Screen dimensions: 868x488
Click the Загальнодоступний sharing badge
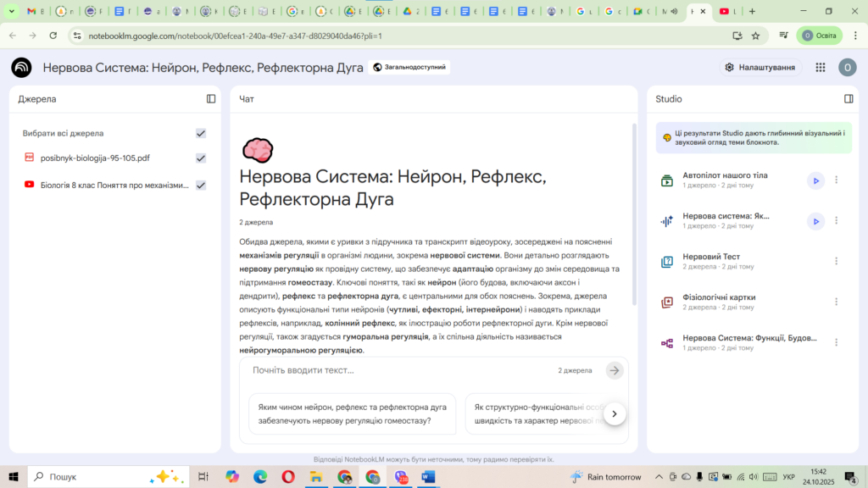click(x=409, y=67)
